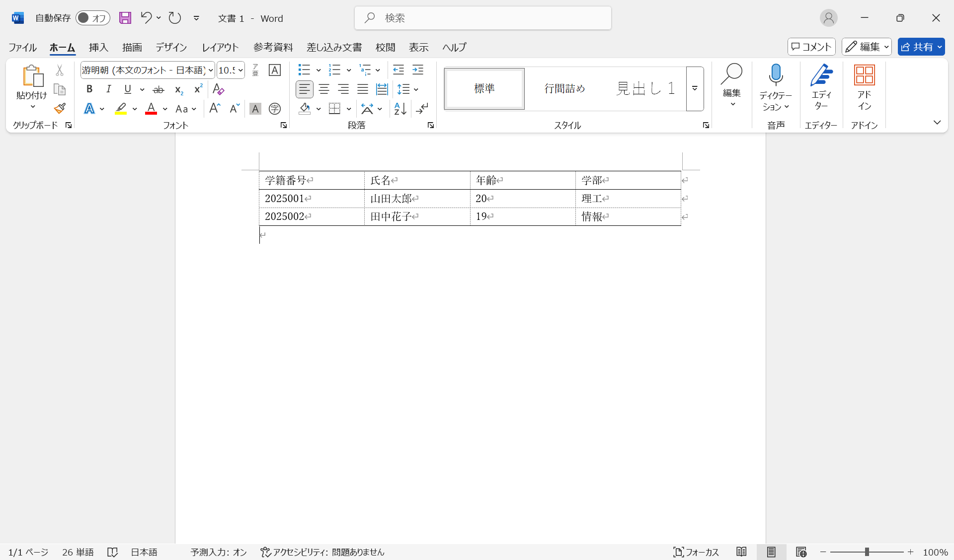Screen dimensions: 954x560
Task: Apply strikethrough to text
Action: coord(159,89)
